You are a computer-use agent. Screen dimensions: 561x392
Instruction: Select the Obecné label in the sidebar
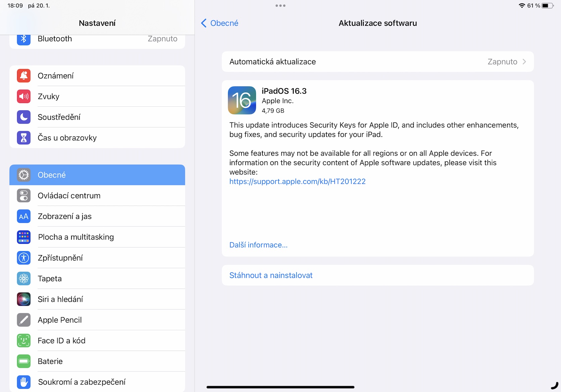click(52, 175)
